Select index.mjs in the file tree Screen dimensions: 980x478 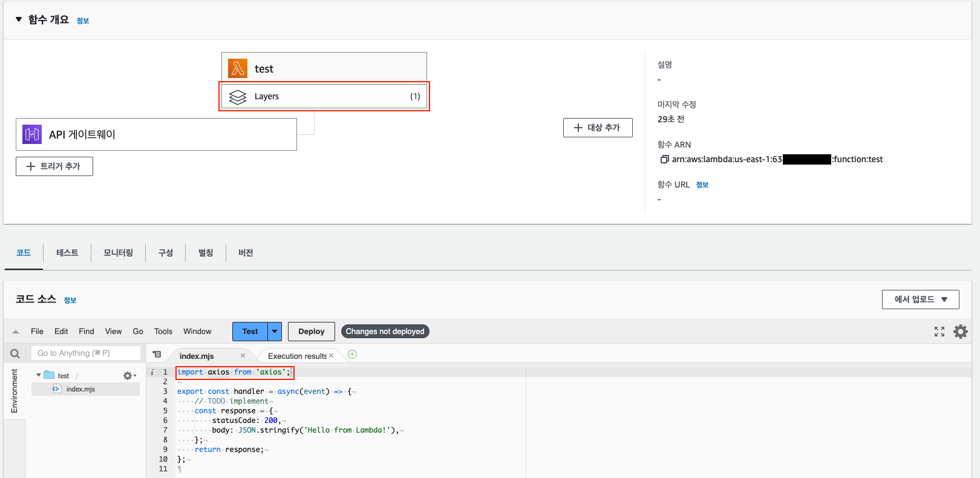pos(80,389)
